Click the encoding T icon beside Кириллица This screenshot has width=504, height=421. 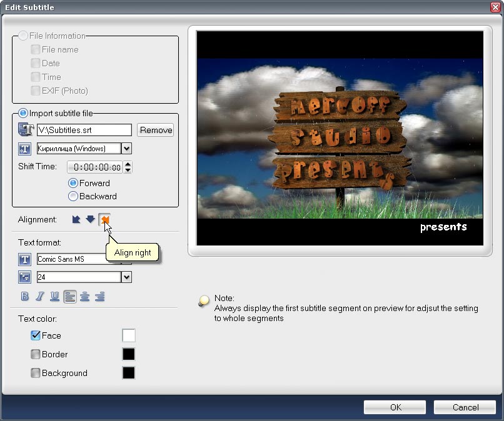pyautogui.click(x=25, y=149)
